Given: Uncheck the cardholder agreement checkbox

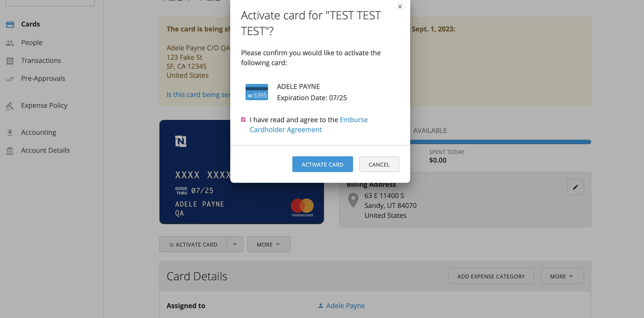Looking at the screenshot, I should point(243,119).
